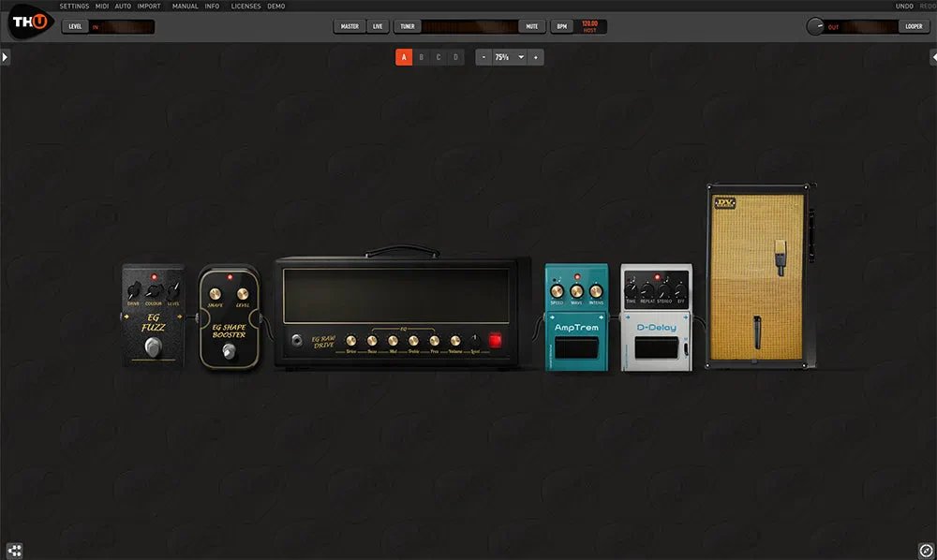This screenshot has width=937, height=560.
Task: Click the amp Drive knob
Action: pos(351,340)
